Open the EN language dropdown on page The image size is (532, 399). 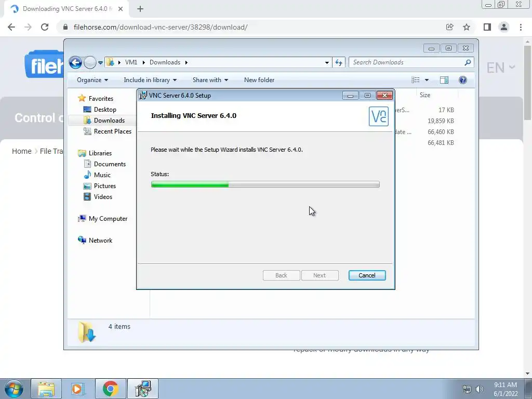(501, 68)
